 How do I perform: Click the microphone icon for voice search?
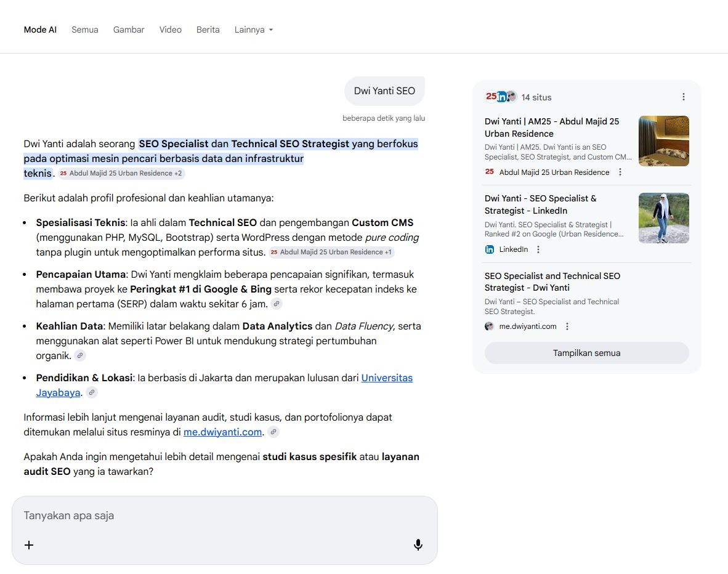pyautogui.click(x=418, y=544)
